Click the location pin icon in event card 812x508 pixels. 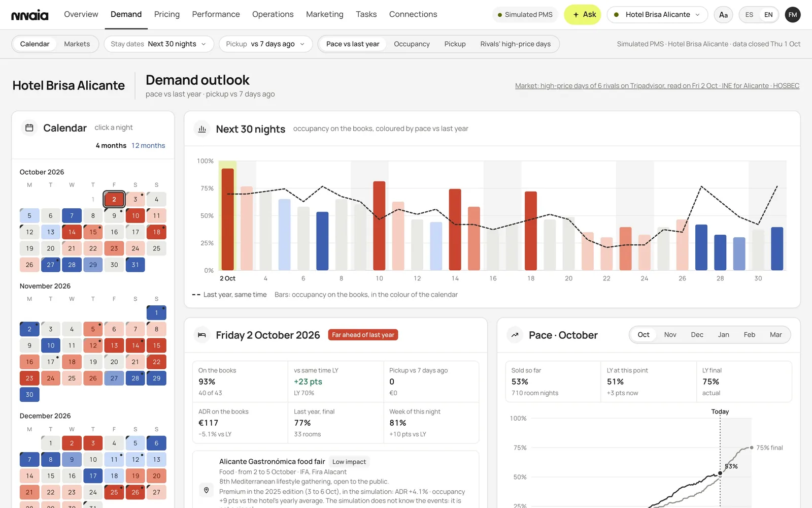coord(207,490)
